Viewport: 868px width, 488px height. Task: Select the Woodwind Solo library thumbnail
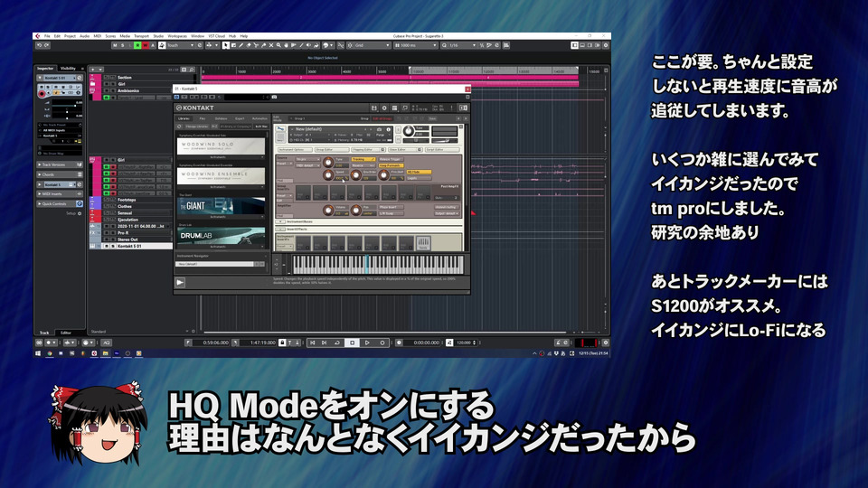pyautogui.click(x=221, y=146)
